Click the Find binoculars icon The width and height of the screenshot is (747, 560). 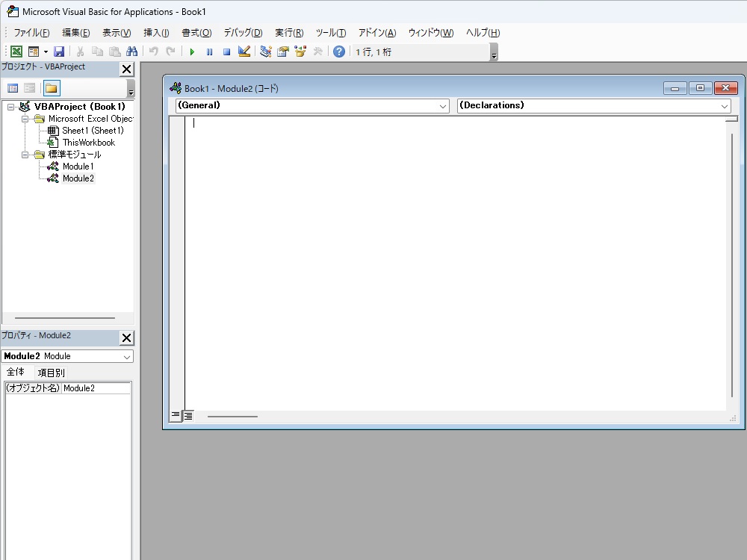click(132, 52)
